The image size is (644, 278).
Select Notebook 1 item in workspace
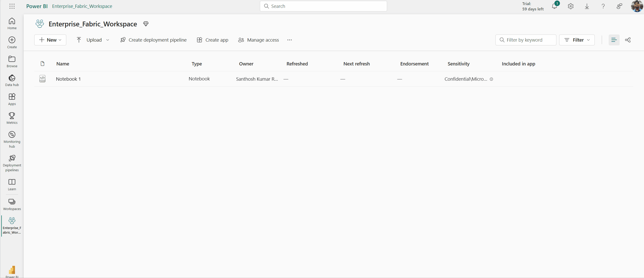point(68,79)
